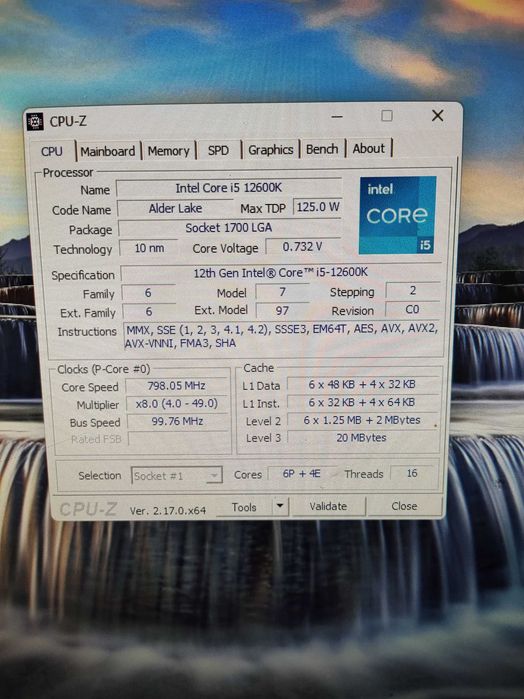The image size is (524, 699).
Task: Click the Technology value 10 nm
Action: coord(149,248)
